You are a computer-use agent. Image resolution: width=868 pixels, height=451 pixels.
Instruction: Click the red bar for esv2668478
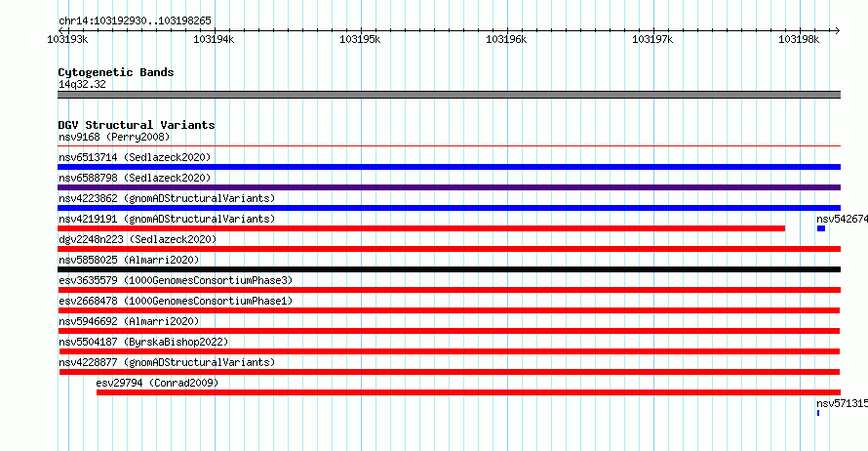(449, 310)
